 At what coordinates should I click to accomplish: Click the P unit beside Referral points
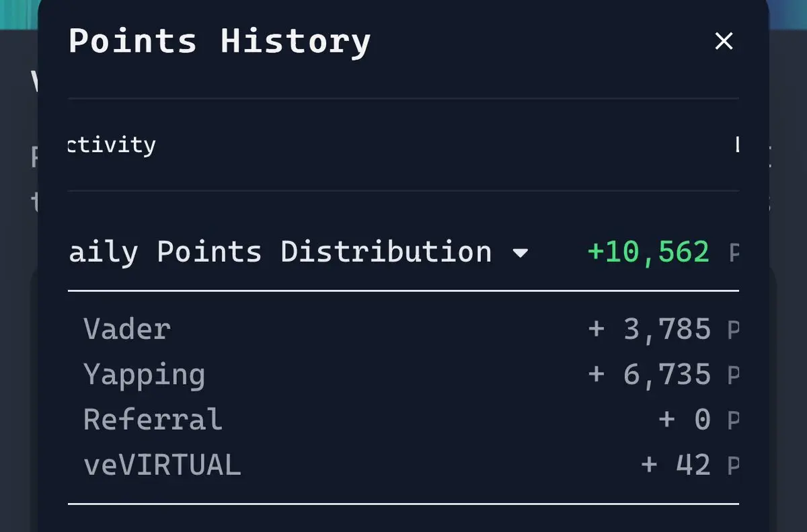click(733, 420)
